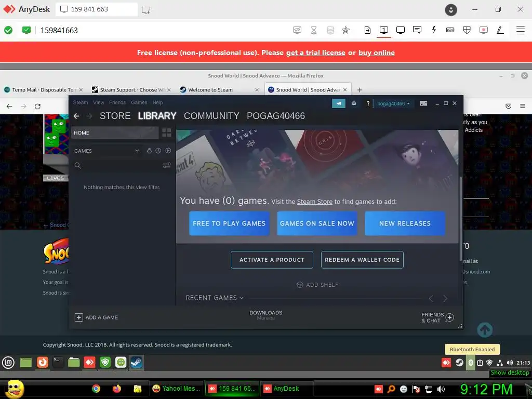
Task: Toggle sort by recent activity clock icon
Action: click(158, 151)
